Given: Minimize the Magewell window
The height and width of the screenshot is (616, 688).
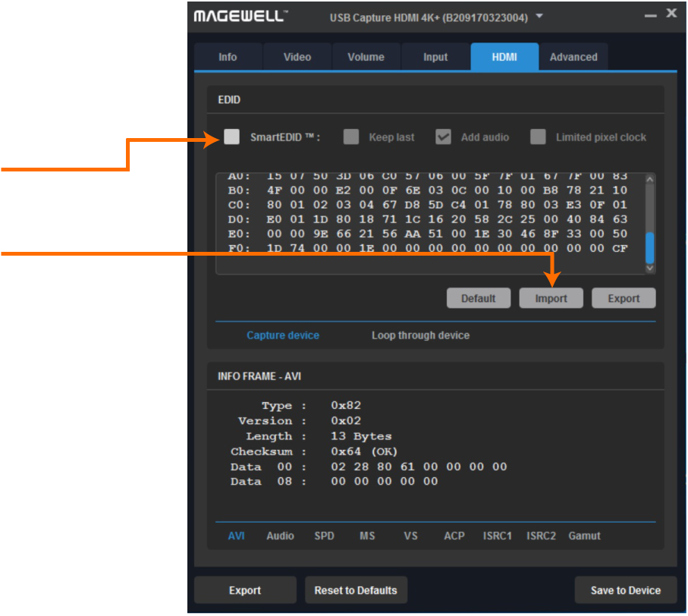Looking at the screenshot, I should coord(650,14).
